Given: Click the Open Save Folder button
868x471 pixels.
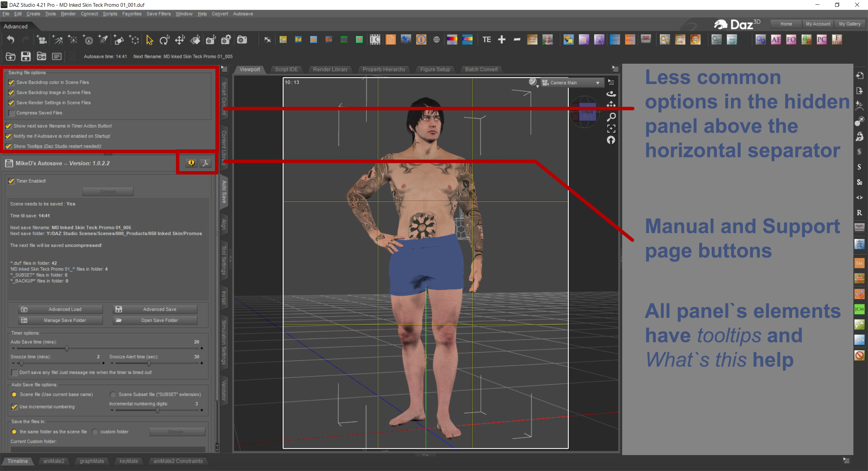Looking at the screenshot, I should click(155, 320).
